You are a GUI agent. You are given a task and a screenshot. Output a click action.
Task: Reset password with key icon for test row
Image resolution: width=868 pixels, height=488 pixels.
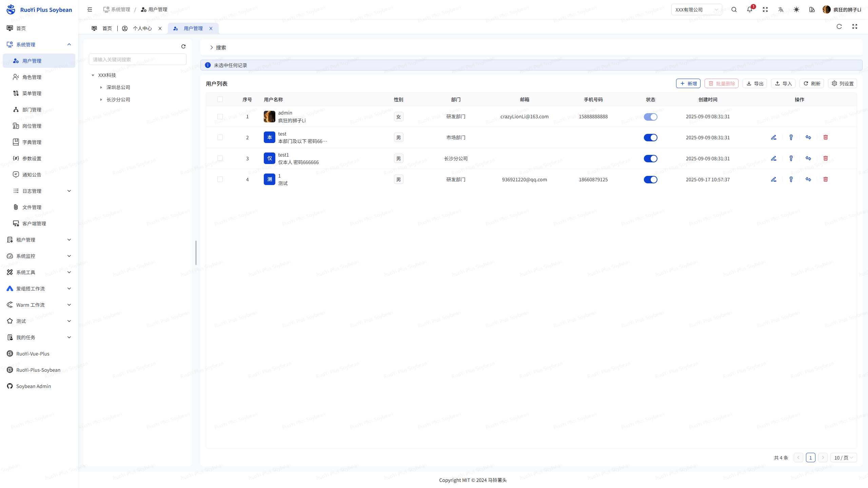[x=791, y=137]
